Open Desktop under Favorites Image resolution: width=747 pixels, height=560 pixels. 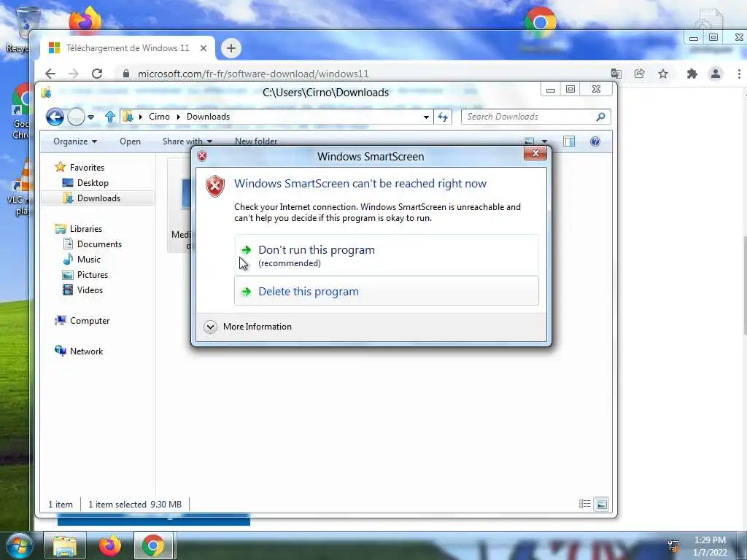pos(93,183)
